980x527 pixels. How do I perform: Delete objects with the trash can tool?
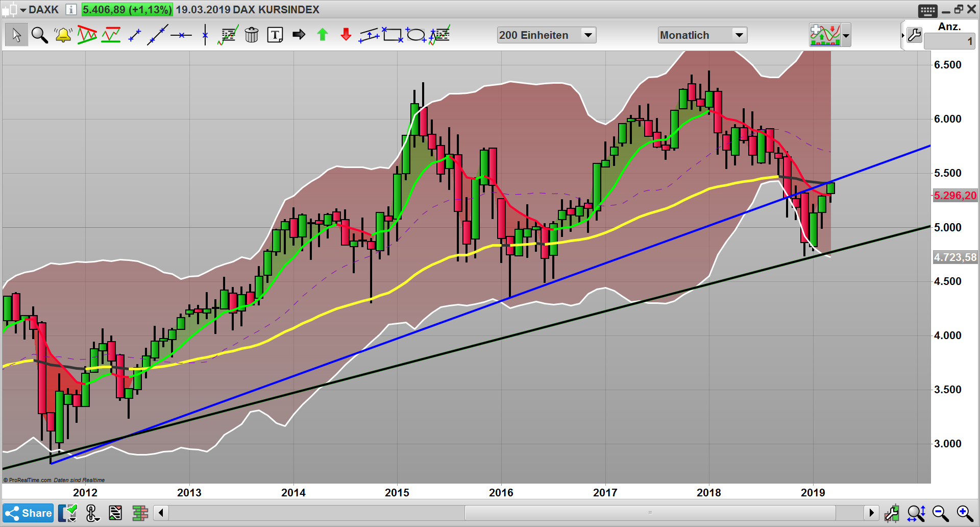coord(252,35)
